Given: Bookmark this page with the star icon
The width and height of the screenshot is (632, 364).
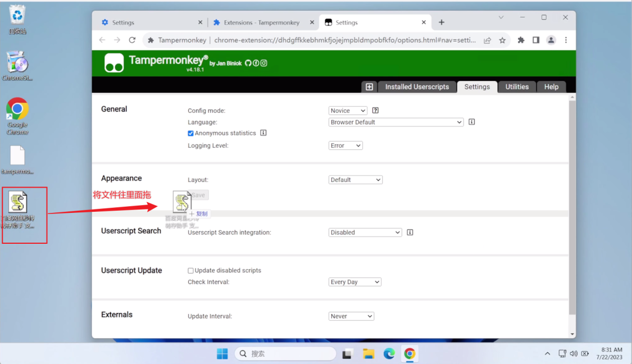Looking at the screenshot, I should (502, 40).
